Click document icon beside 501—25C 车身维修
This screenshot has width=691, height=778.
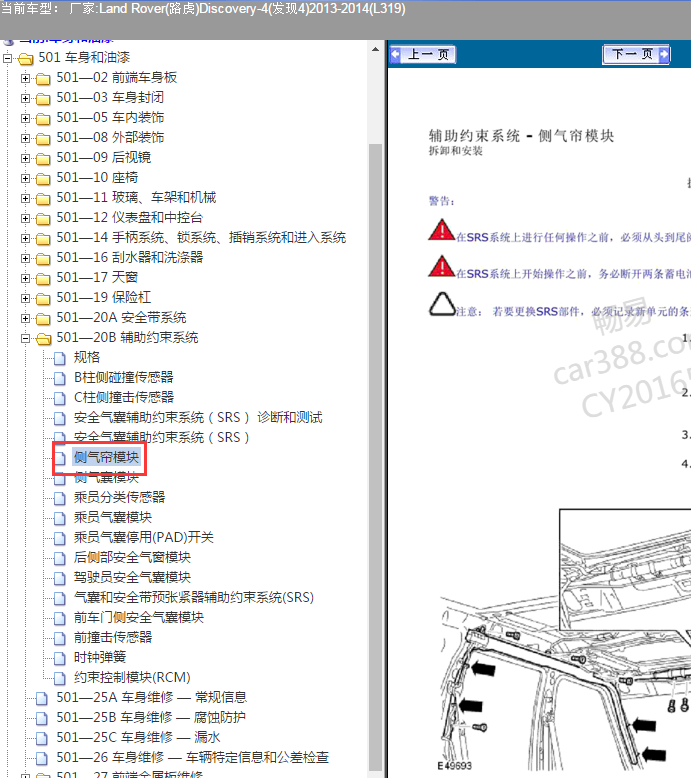pyautogui.click(x=42, y=738)
